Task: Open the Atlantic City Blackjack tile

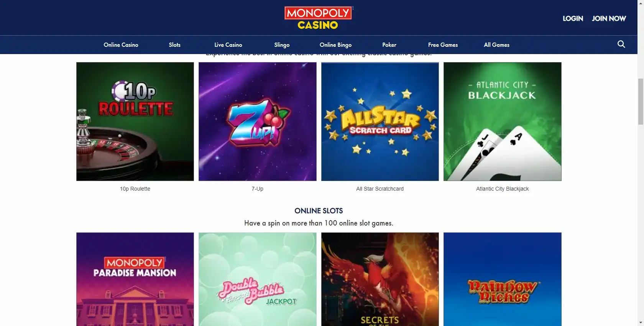Action: (x=503, y=122)
